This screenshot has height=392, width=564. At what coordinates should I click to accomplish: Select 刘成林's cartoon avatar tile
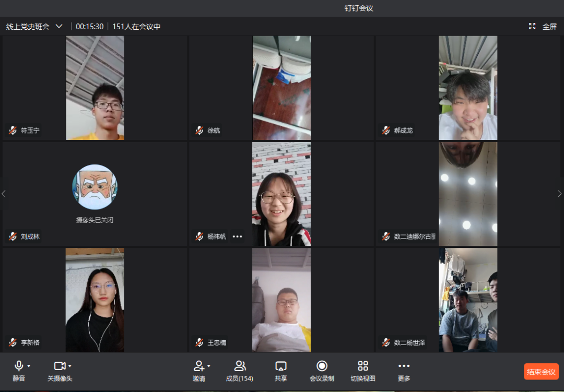click(95, 187)
